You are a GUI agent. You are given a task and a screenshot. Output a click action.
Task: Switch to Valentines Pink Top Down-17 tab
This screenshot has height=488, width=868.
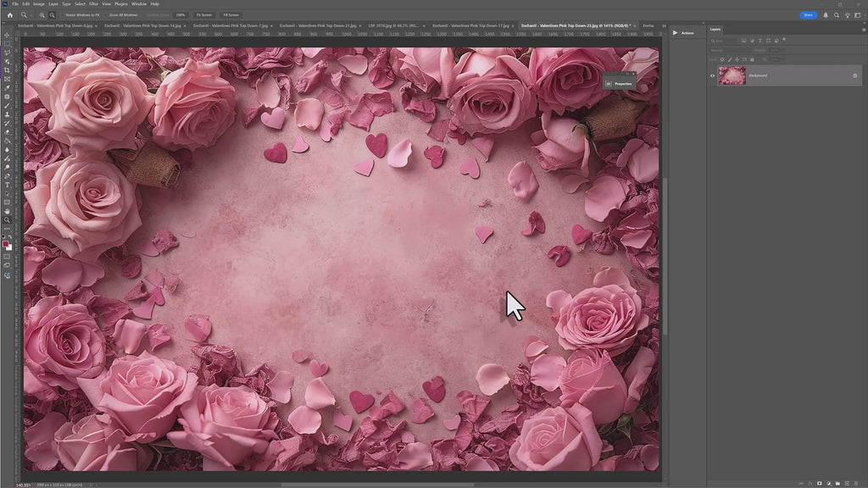pyautogui.click(x=470, y=25)
